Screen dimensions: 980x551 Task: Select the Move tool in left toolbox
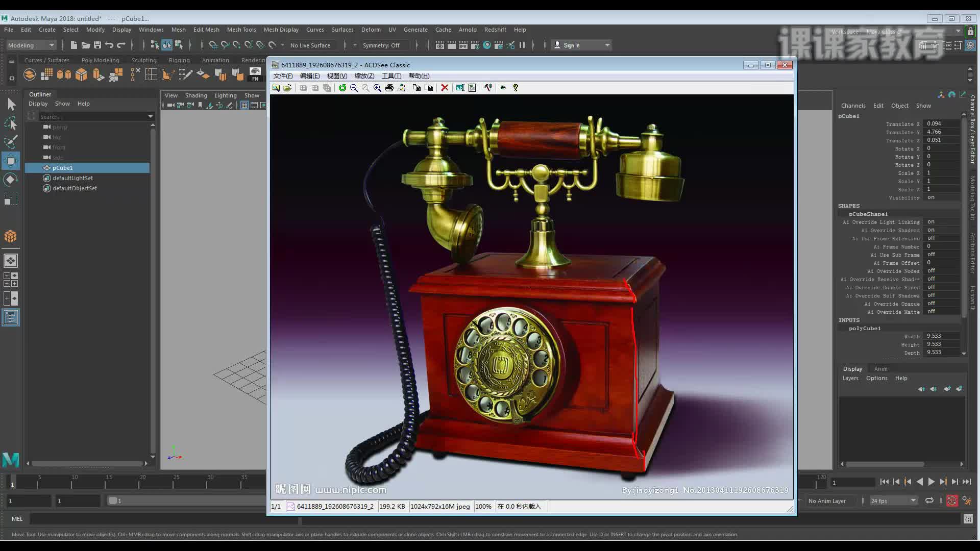point(11,161)
